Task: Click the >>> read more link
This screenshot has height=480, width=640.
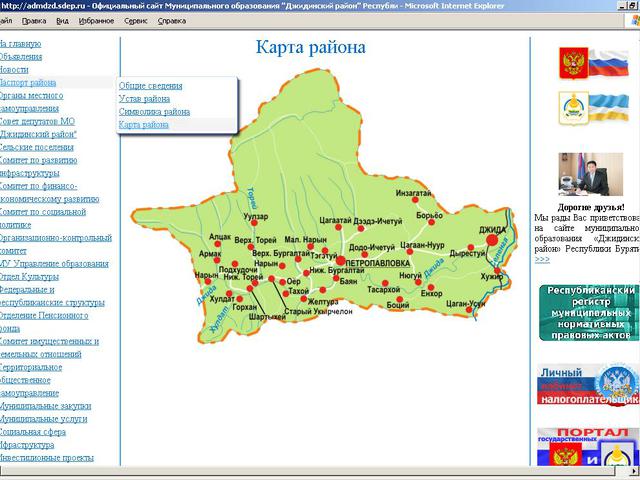Action: pyautogui.click(x=542, y=259)
